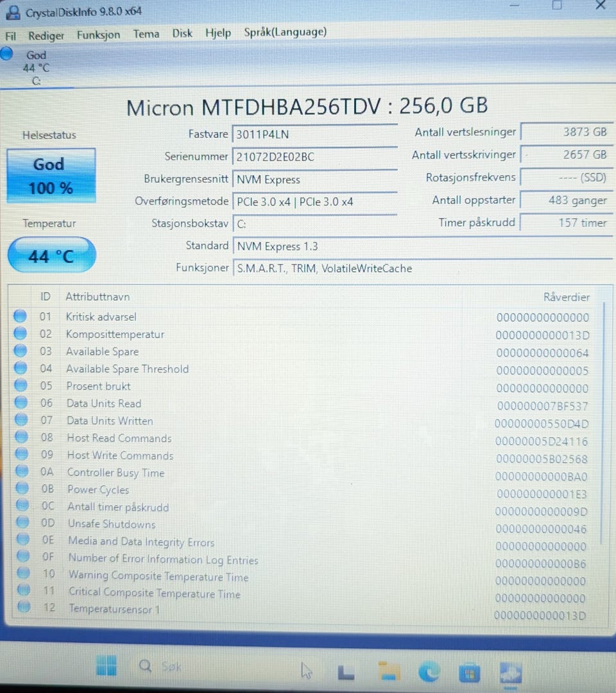Click the raw value 00000005B02568
The width and height of the screenshot is (616, 693).
click(542, 459)
